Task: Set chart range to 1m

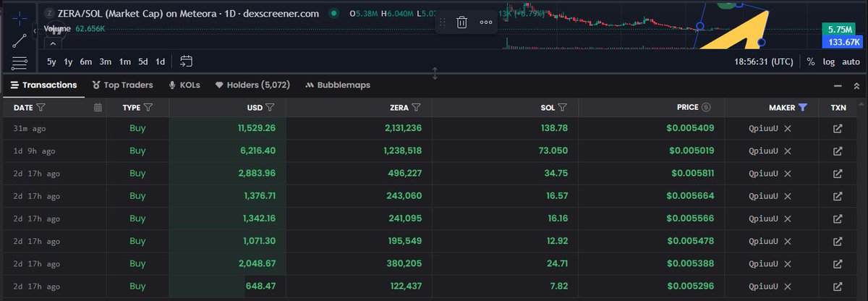Action: 125,62
